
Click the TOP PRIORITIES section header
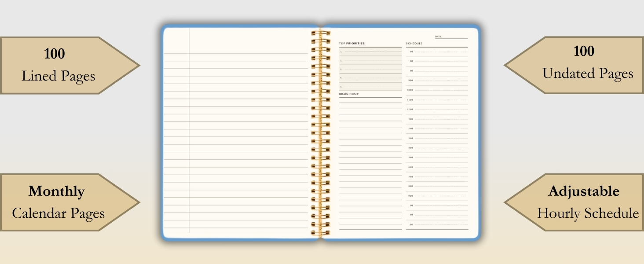(x=352, y=43)
